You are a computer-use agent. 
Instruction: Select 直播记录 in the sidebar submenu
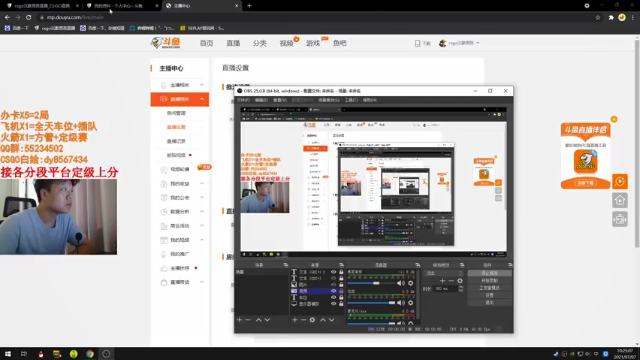pyautogui.click(x=176, y=141)
